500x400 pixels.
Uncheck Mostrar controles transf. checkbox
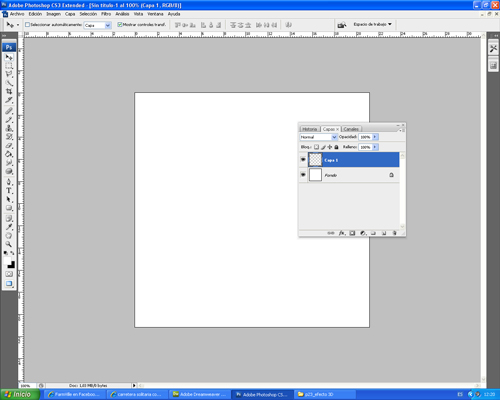click(x=120, y=24)
